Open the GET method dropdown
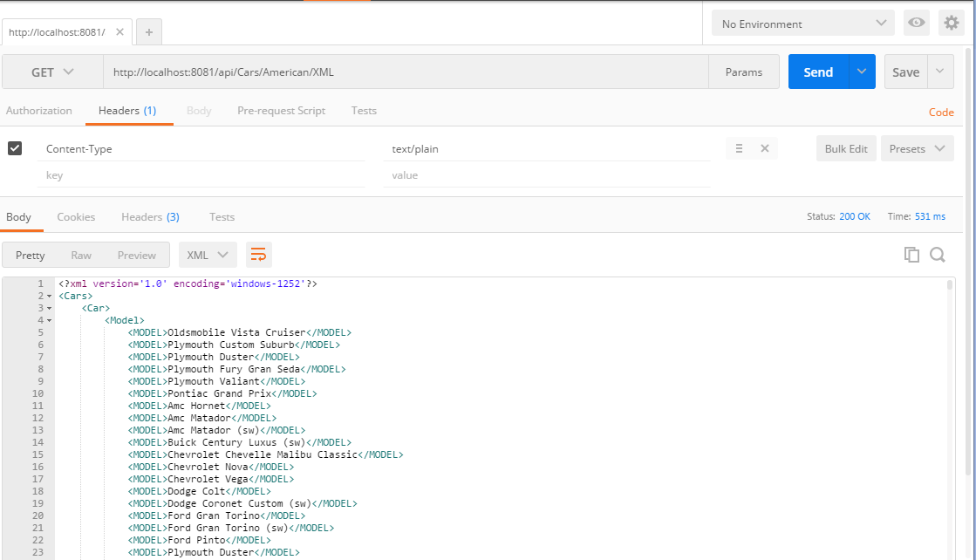Screen dimensions: 976x560 52,72
